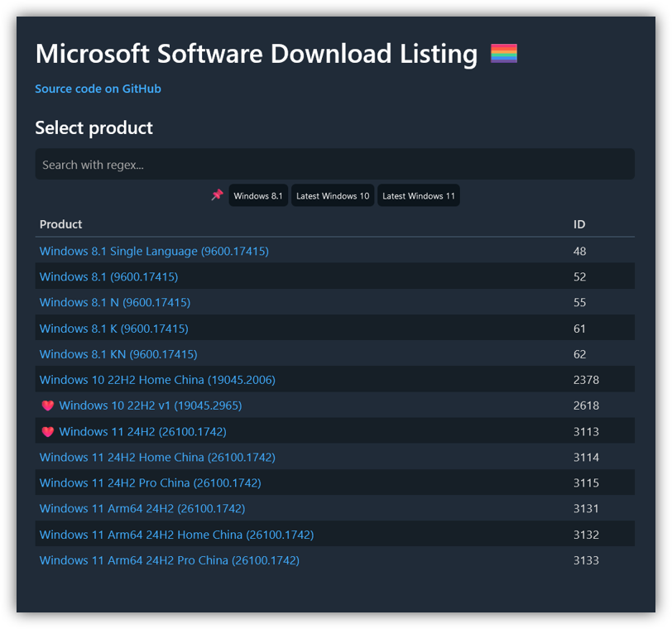Focus the Search with regex field
The width and height of the screenshot is (672, 629).
(334, 164)
